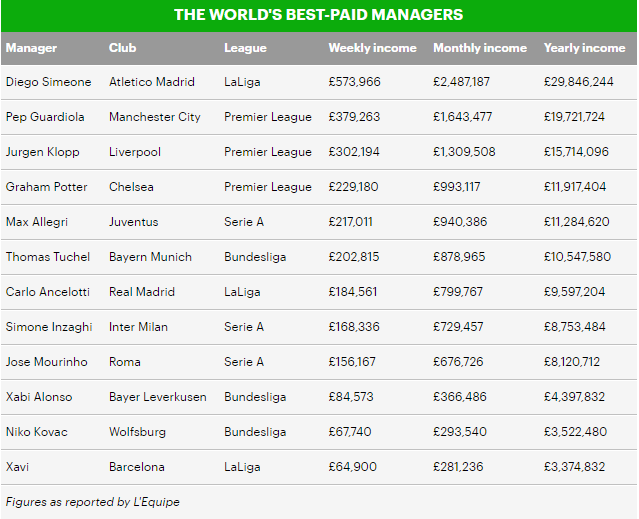Click the League column header
The image size is (639, 519).
point(245,48)
